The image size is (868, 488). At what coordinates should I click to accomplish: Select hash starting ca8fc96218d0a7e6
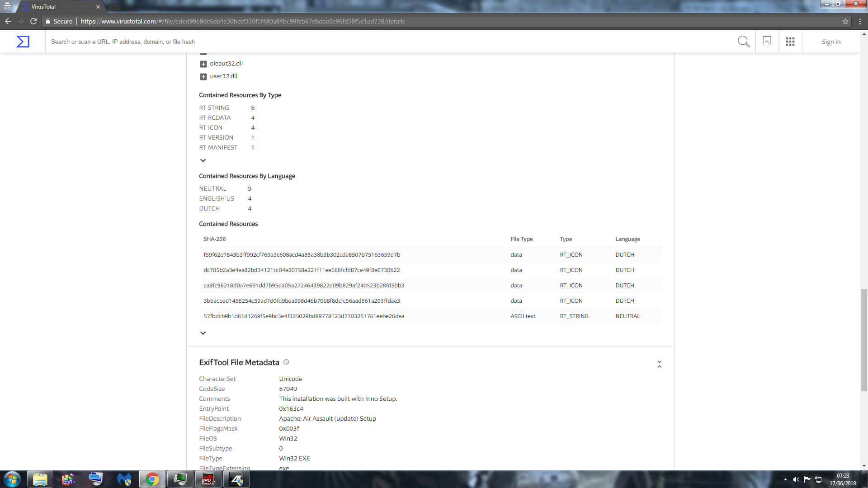304,286
